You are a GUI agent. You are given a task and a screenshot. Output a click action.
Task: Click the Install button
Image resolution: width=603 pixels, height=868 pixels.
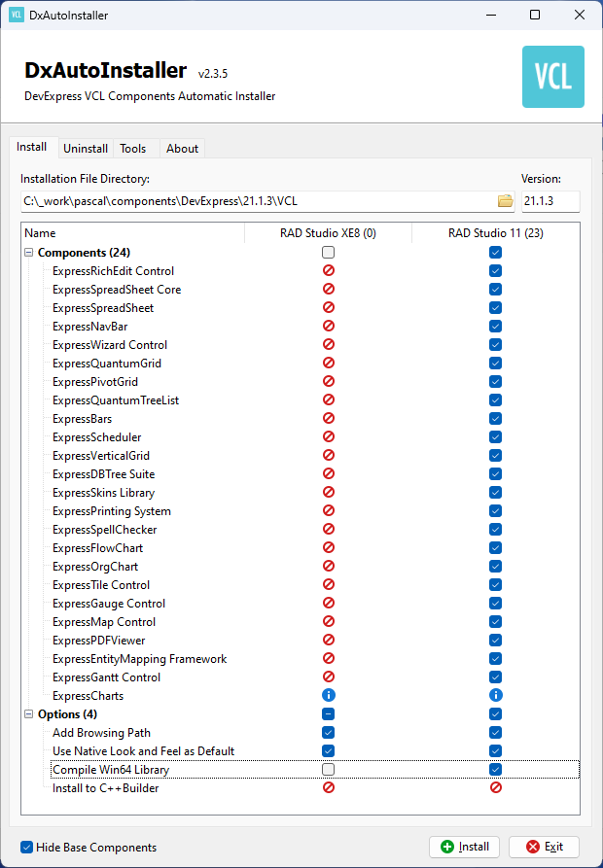pyautogui.click(x=465, y=847)
